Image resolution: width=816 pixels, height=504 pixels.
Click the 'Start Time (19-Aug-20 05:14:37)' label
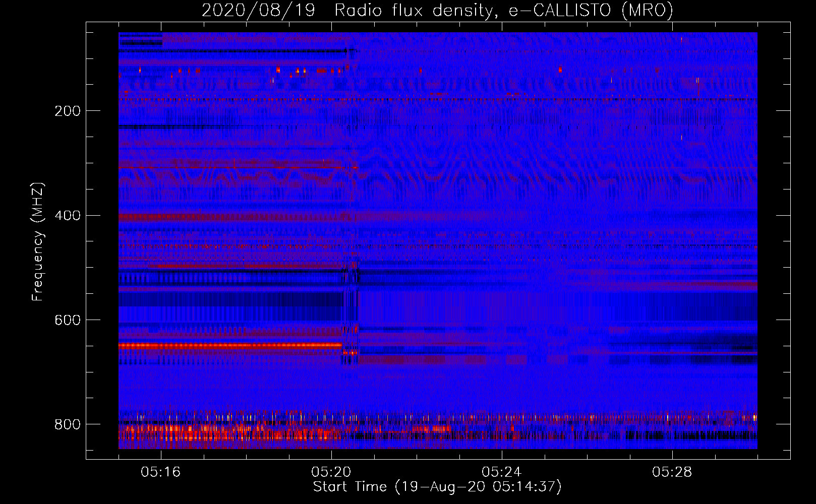coord(437,487)
